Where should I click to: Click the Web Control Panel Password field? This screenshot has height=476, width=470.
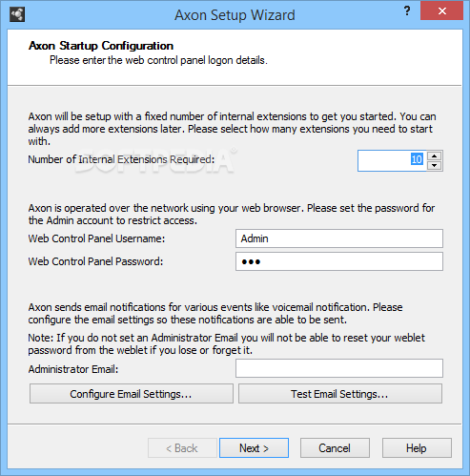pyautogui.click(x=339, y=261)
